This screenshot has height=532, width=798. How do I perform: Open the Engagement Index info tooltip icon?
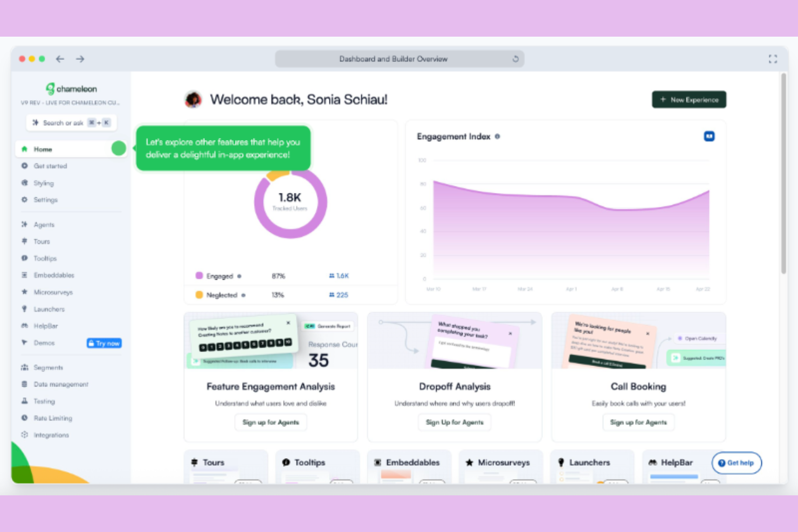pos(497,136)
